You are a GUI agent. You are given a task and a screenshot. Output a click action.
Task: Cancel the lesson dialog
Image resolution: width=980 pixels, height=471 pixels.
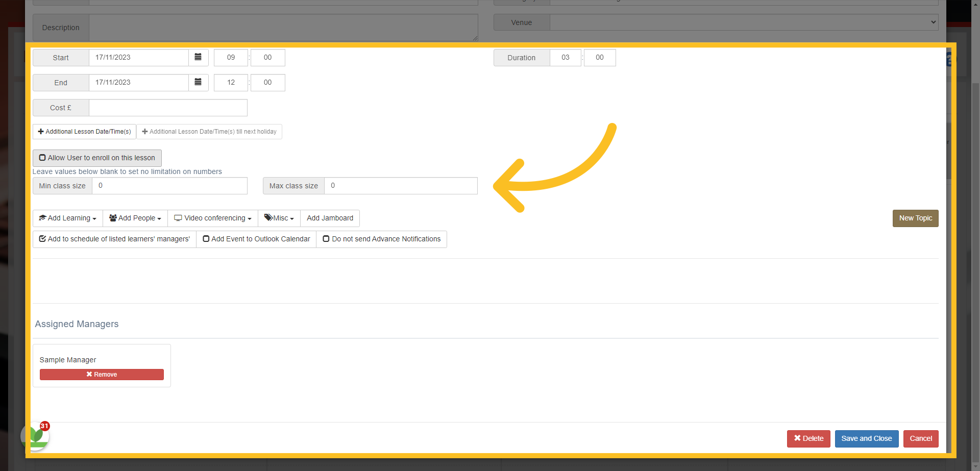[921, 438]
